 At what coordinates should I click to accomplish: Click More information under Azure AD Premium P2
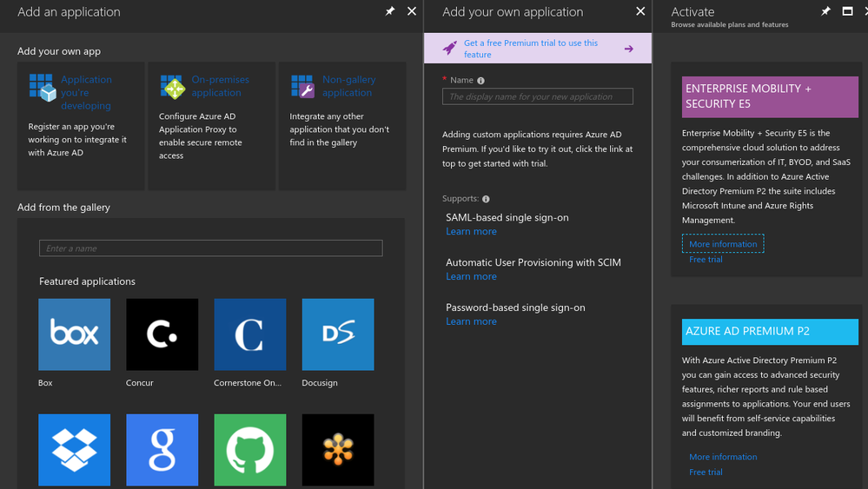point(723,457)
